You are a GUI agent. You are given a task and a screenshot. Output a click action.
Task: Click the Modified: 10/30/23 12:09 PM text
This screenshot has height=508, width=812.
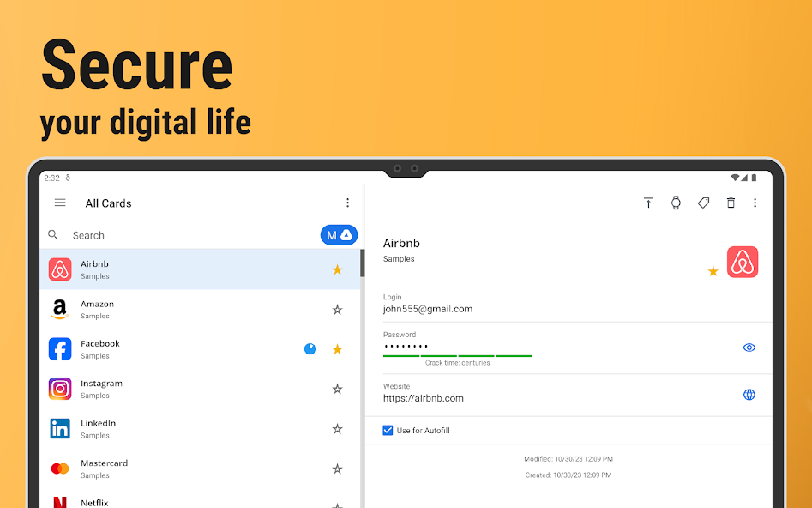tap(568, 459)
